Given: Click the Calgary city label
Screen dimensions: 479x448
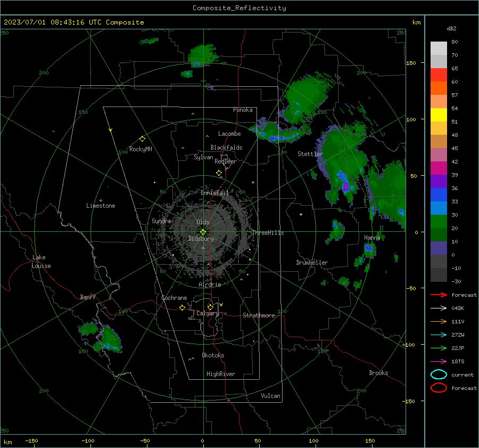Looking at the screenshot, I should (208, 313).
